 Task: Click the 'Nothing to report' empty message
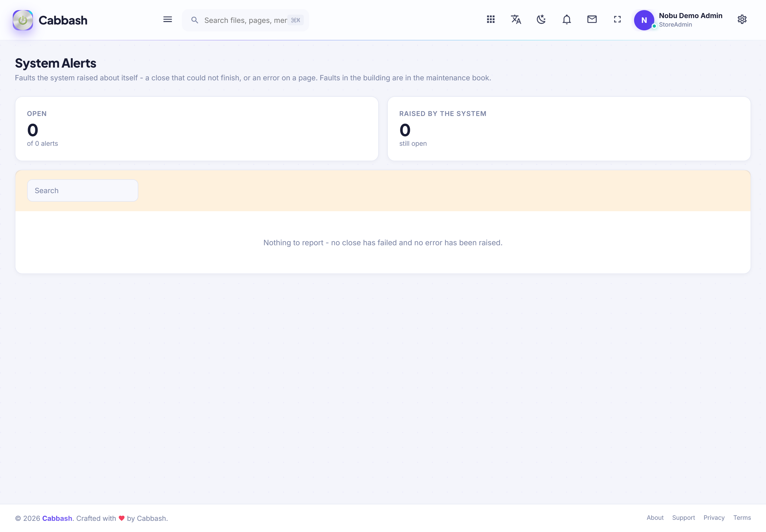coord(383,243)
